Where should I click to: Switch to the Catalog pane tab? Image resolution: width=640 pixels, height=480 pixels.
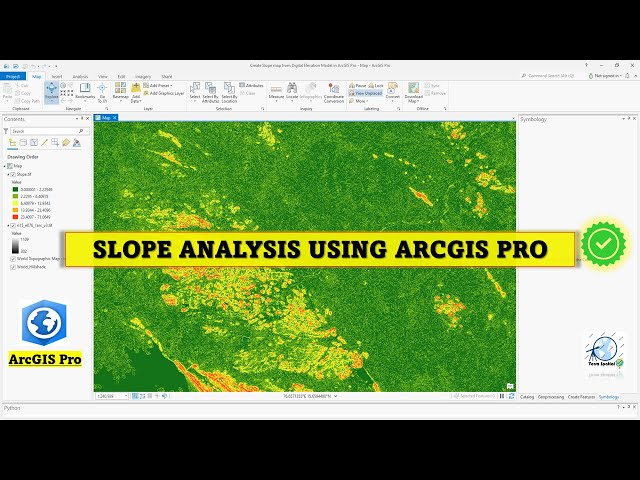tap(527, 397)
